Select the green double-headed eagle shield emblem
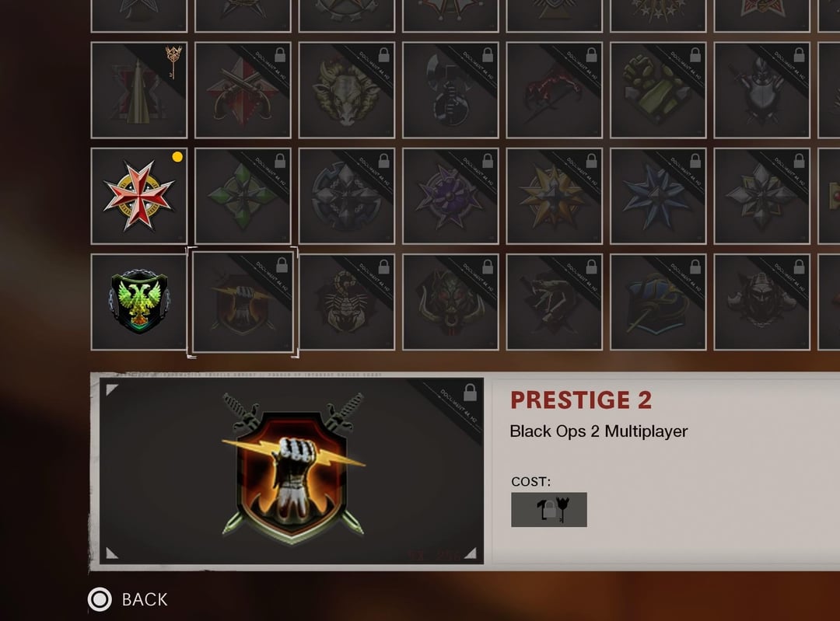 (139, 302)
